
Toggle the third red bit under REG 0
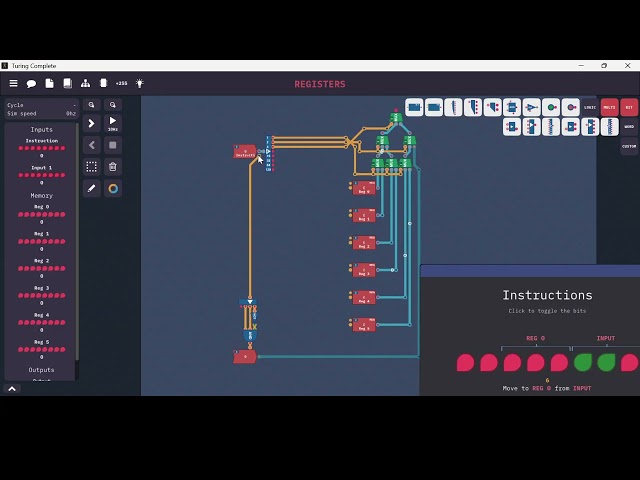[x=512, y=362]
